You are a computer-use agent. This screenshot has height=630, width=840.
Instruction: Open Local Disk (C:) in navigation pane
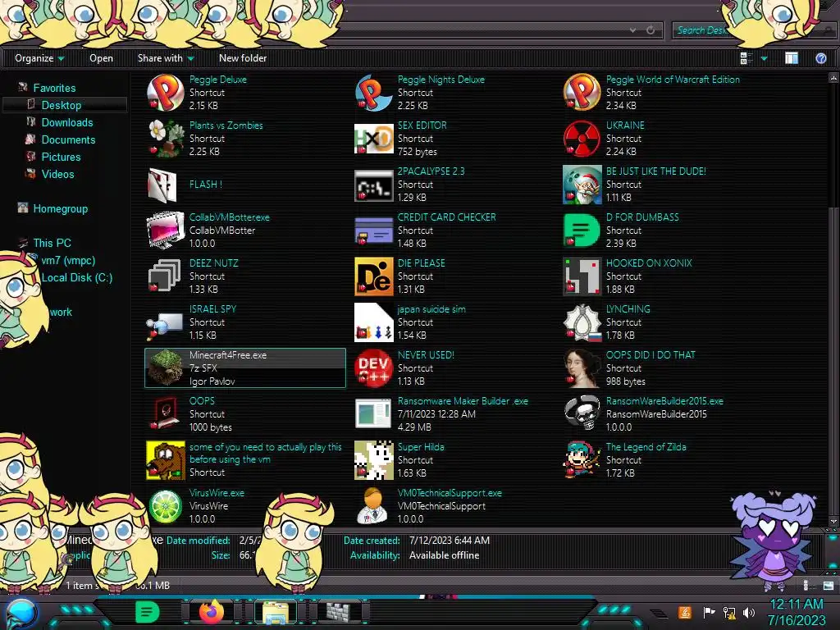76,277
